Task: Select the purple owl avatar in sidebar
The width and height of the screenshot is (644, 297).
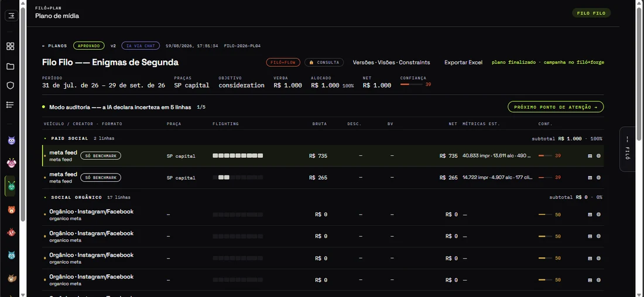Action: pos(12,141)
